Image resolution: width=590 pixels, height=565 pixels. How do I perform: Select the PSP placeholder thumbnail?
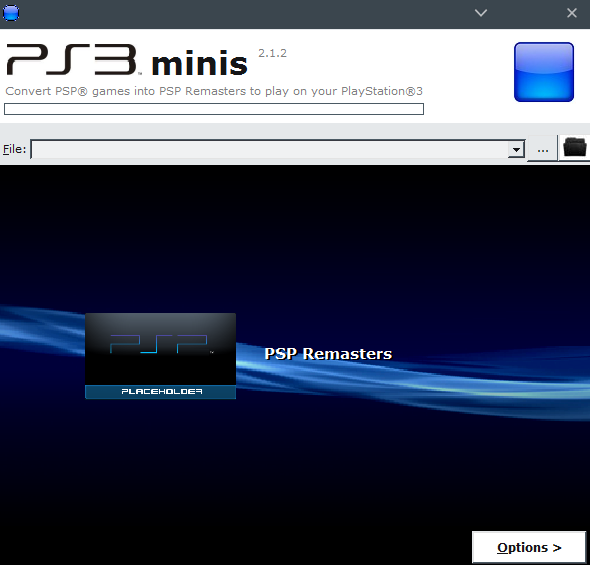tap(161, 356)
